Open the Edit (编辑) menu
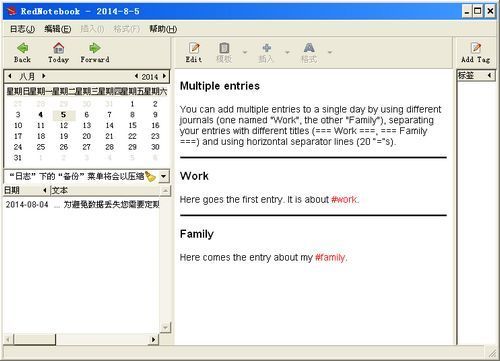The height and width of the screenshot is (361, 500). [x=58, y=29]
